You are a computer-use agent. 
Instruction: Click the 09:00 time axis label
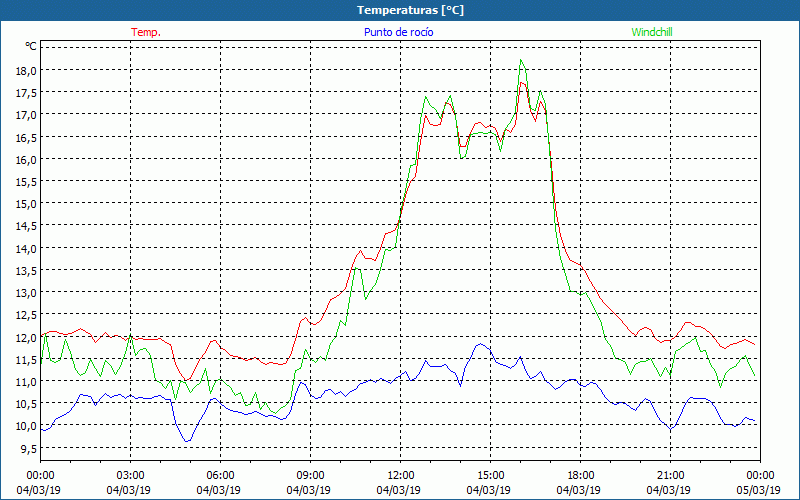[x=310, y=476]
